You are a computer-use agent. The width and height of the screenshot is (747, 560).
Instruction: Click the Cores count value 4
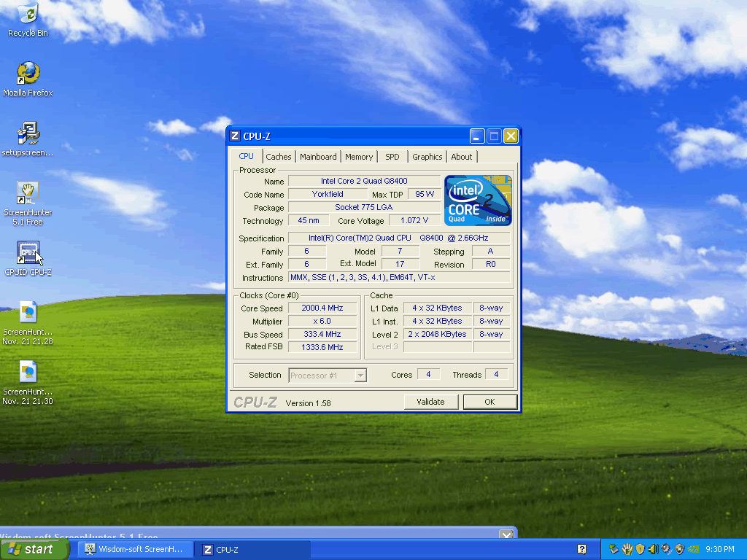tap(428, 374)
